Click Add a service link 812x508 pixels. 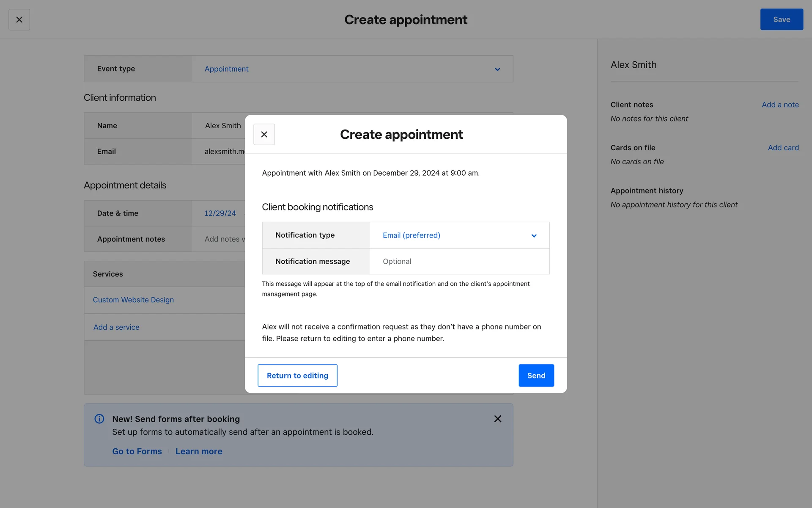[x=116, y=327]
